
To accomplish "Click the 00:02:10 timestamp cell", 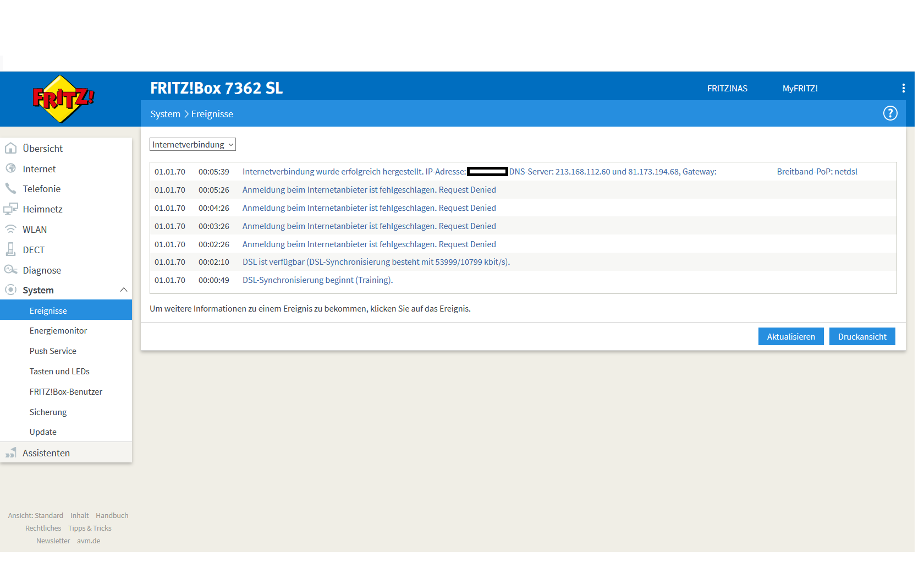I will [214, 262].
